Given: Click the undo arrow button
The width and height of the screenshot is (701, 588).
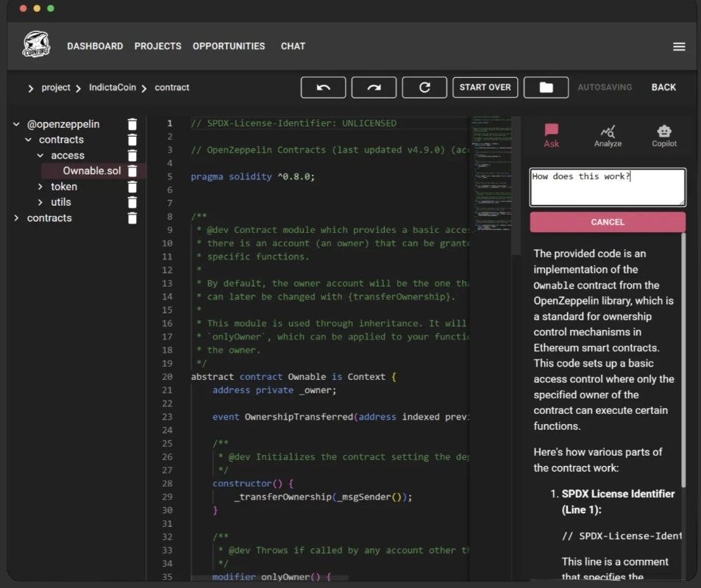Looking at the screenshot, I should 323,87.
